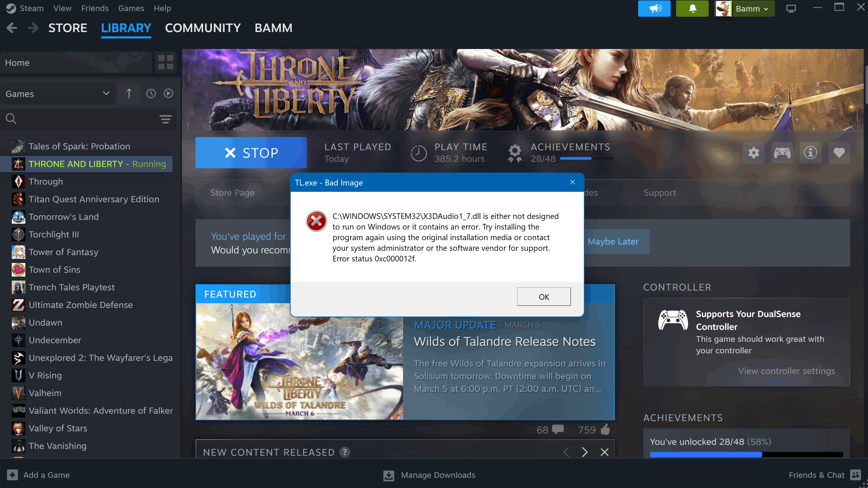Select Valheim in game list
Image resolution: width=868 pixels, height=488 pixels.
[x=86, y=393]
